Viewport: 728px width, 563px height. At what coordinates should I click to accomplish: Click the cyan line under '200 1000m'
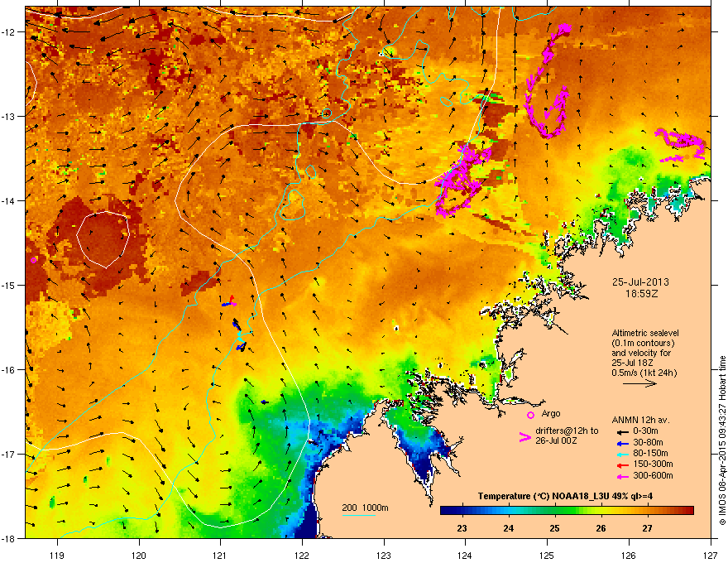358,515
